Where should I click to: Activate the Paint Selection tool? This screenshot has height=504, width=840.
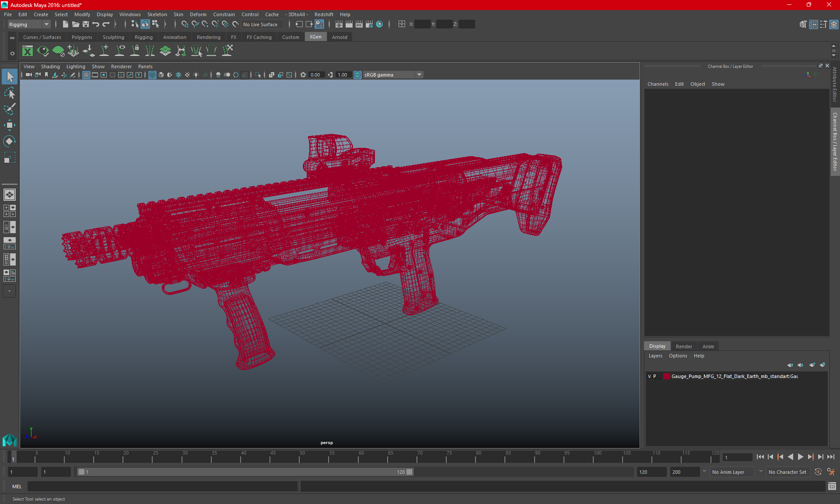(9, 109)
